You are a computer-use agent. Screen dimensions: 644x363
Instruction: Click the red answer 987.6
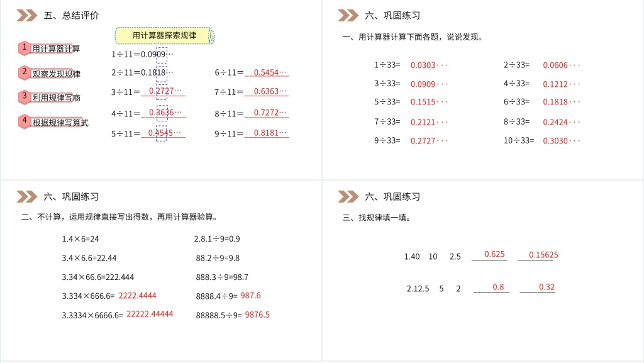tap(250, 296)
